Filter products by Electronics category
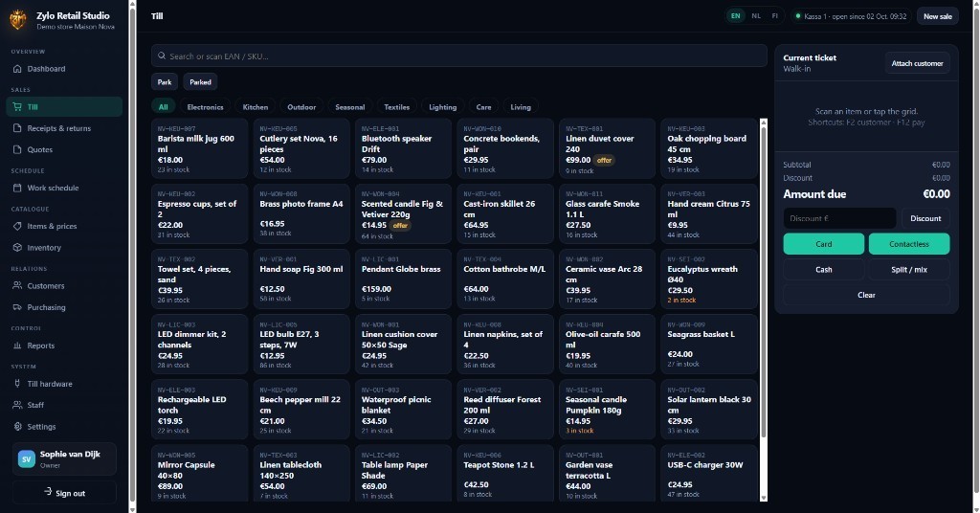Screen dimensions: 980x513 (205, 107)
